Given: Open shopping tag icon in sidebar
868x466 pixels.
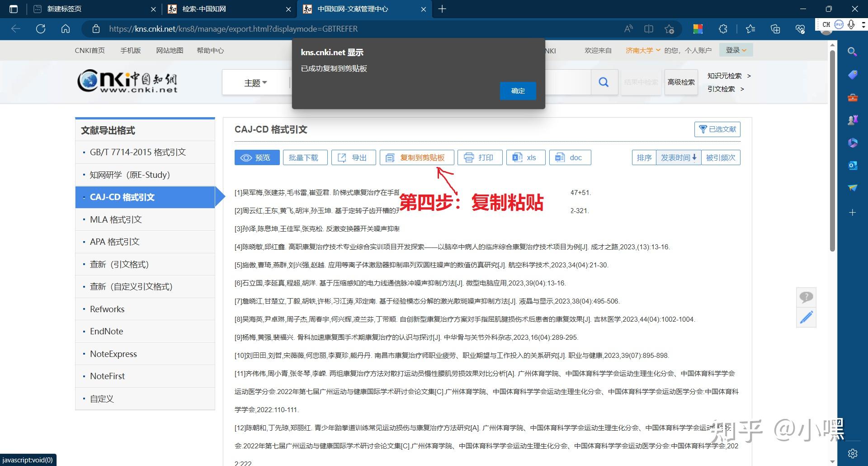Looking at the screenshot, I should [852, 75].
